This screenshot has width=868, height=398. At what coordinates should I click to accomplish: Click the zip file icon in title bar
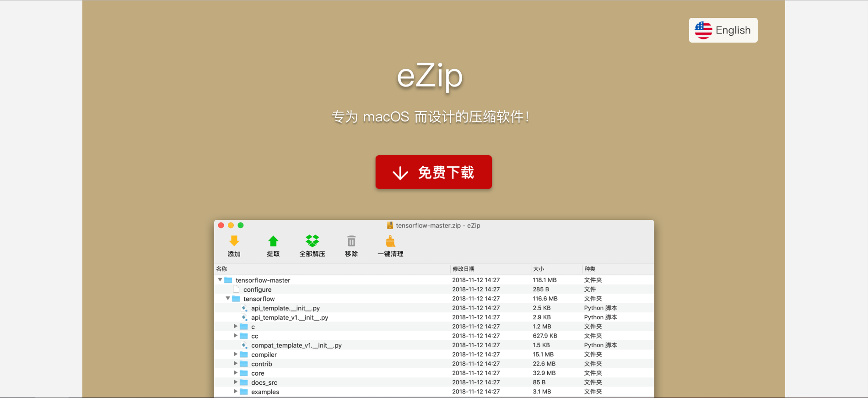coord(390,225)
